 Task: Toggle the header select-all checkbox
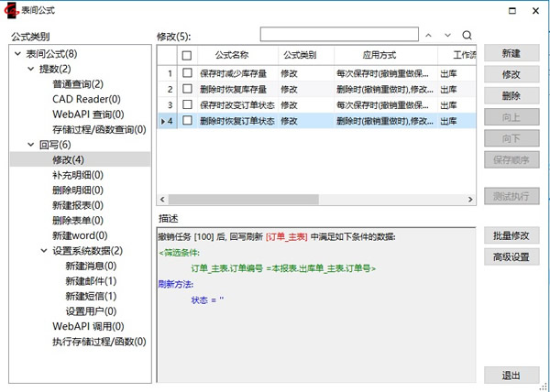click(x=187, y=56)
